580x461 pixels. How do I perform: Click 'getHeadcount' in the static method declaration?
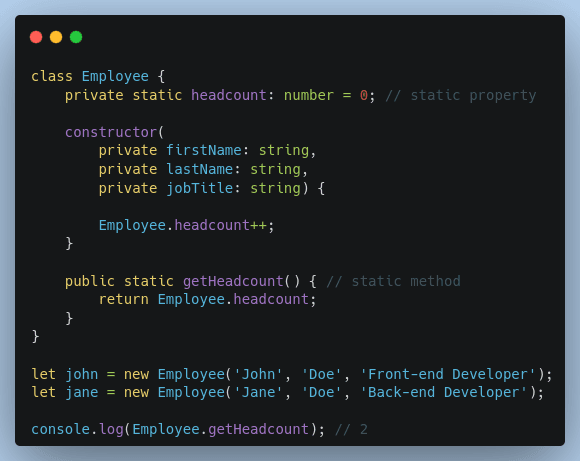pyautogui.click(x=233, y=281)
